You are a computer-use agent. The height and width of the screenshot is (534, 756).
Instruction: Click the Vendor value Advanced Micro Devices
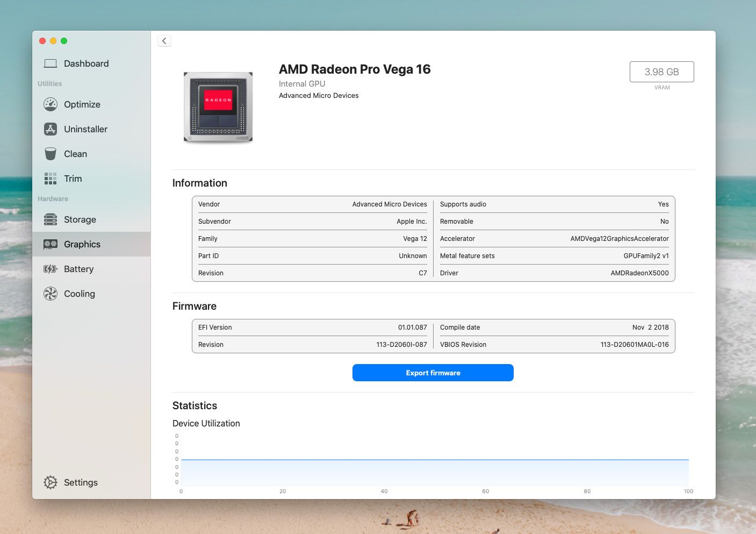[x=390, y=204]
